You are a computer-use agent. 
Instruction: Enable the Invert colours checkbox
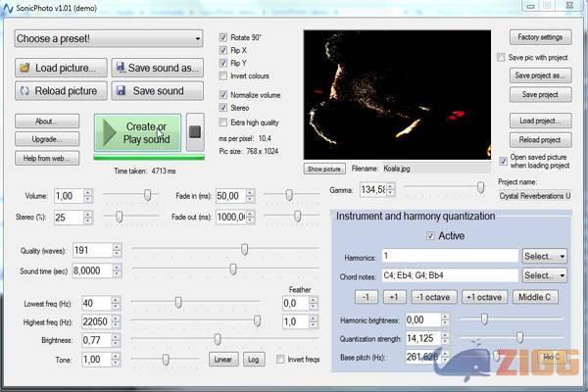pyautogui.click(x=223, y=75)
